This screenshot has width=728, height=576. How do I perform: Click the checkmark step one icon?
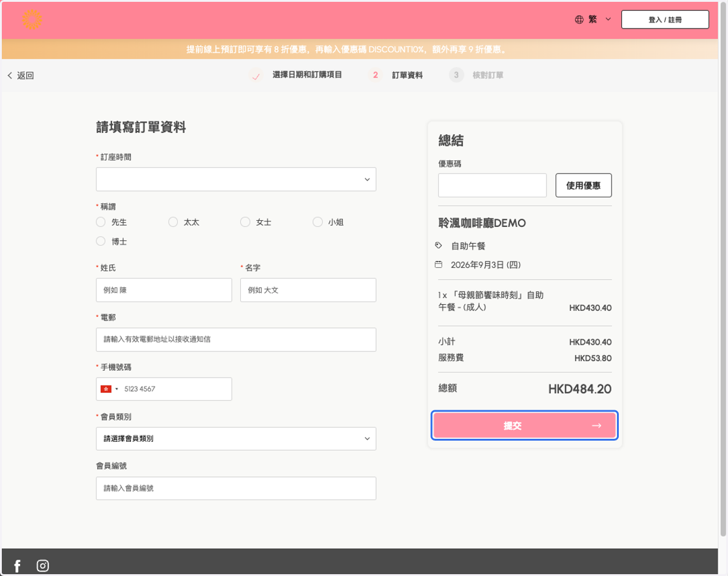point(255,75)
